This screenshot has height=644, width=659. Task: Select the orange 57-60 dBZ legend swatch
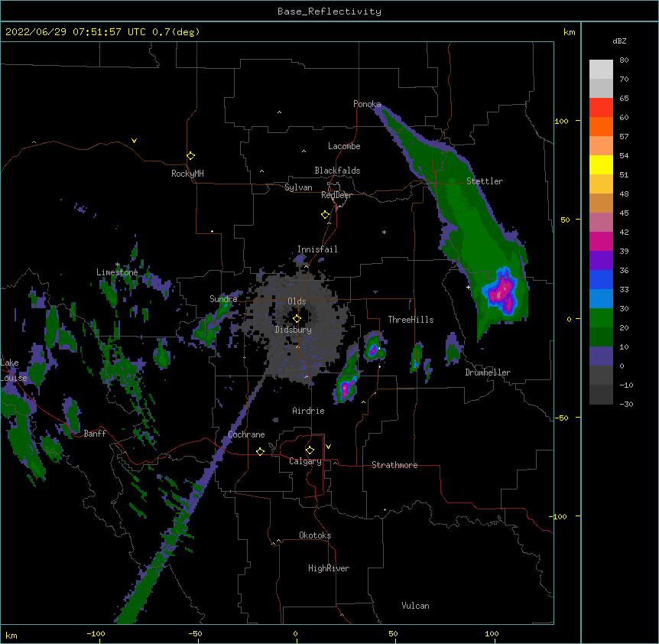(x=601, y=126)
